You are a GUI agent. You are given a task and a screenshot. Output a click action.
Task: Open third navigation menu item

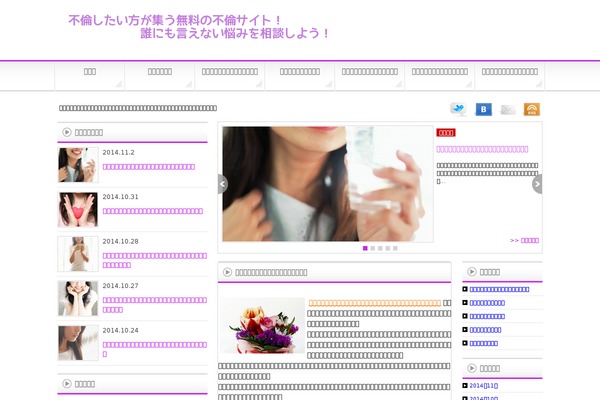[x=230, y=76]
